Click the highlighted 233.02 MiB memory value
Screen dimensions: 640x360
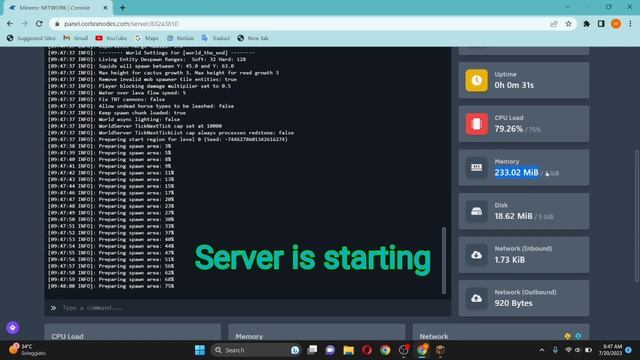516,172
